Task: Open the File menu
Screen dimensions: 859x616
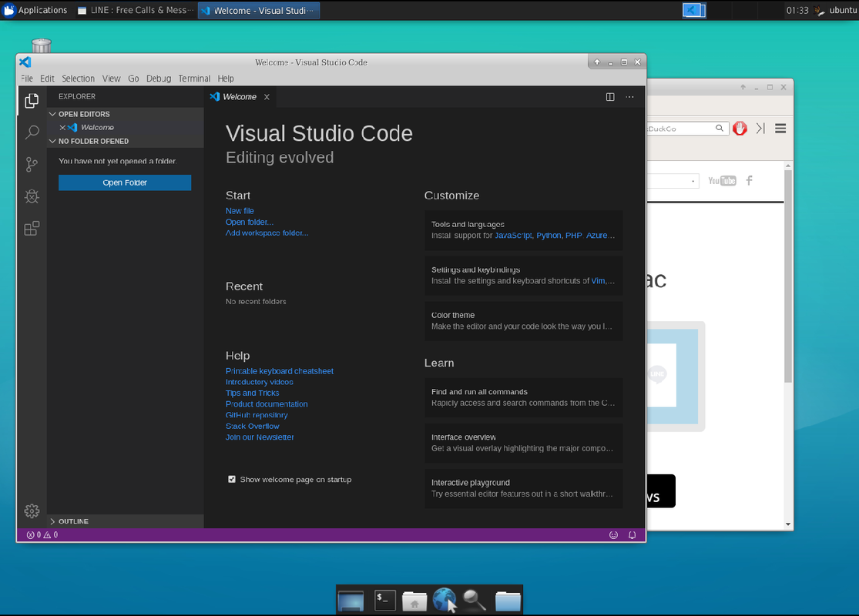Action: click(x=27, y=79)
